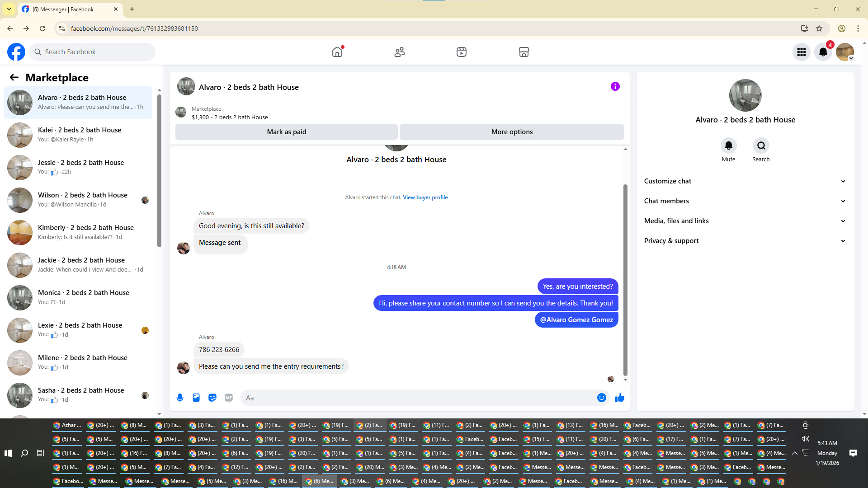Toggle the conversation information panel
This screenshot has height=488, width=868.
615,86
